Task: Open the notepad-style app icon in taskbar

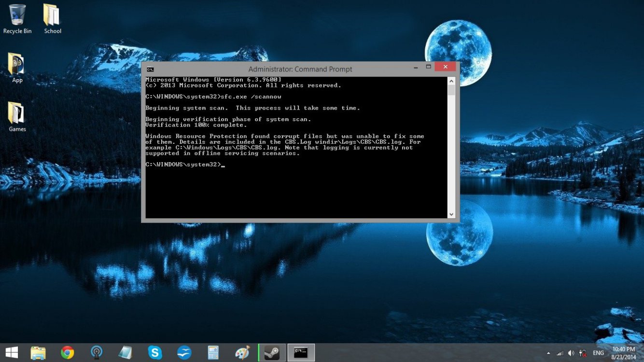Action: coord(126,353)
